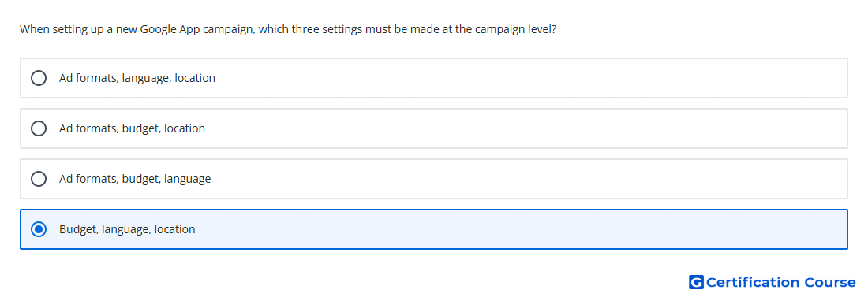Select radio for Ad formats, language, location

pyautogui.click(x=39, y=78)
